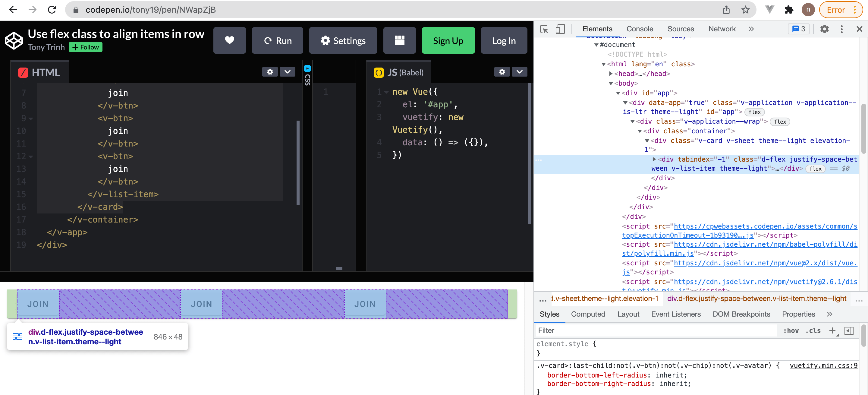Toggle the device toolbar icon
The width and height of the screenshot is (868, 395).
(x=560, y=29)
